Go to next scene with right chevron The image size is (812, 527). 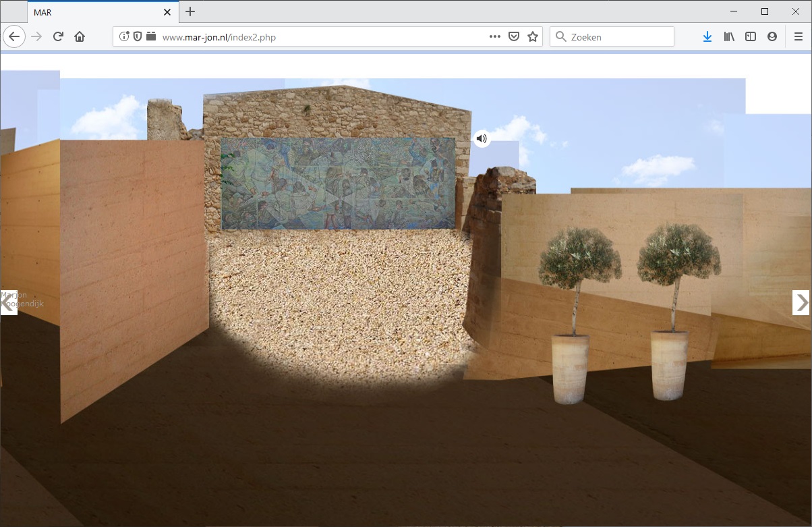[801, 302]
